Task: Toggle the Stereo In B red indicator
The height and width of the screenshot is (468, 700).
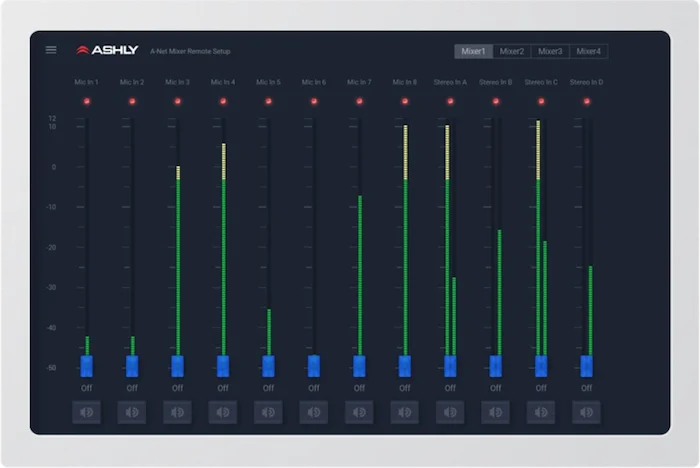Action: tap(496, 101)
